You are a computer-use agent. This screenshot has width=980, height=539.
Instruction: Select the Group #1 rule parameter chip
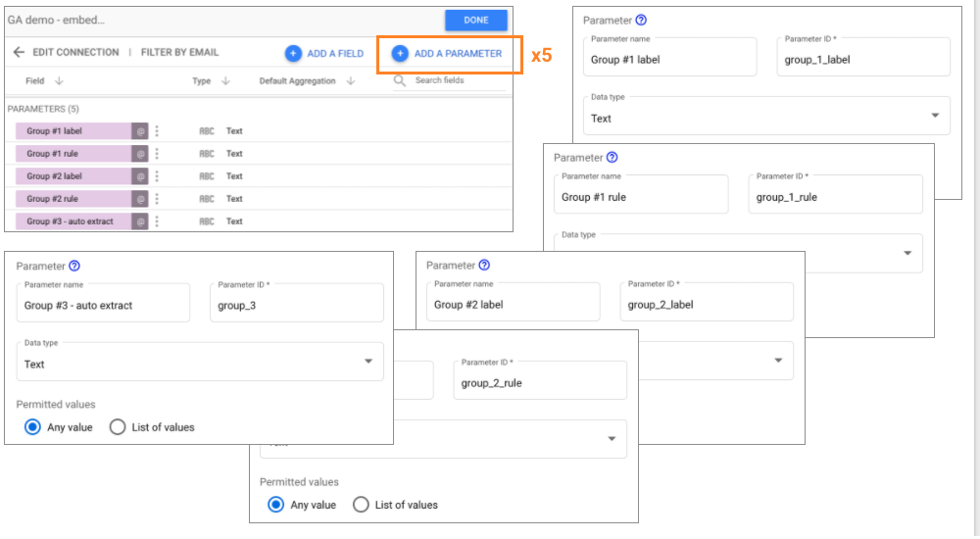click(73, 154)
